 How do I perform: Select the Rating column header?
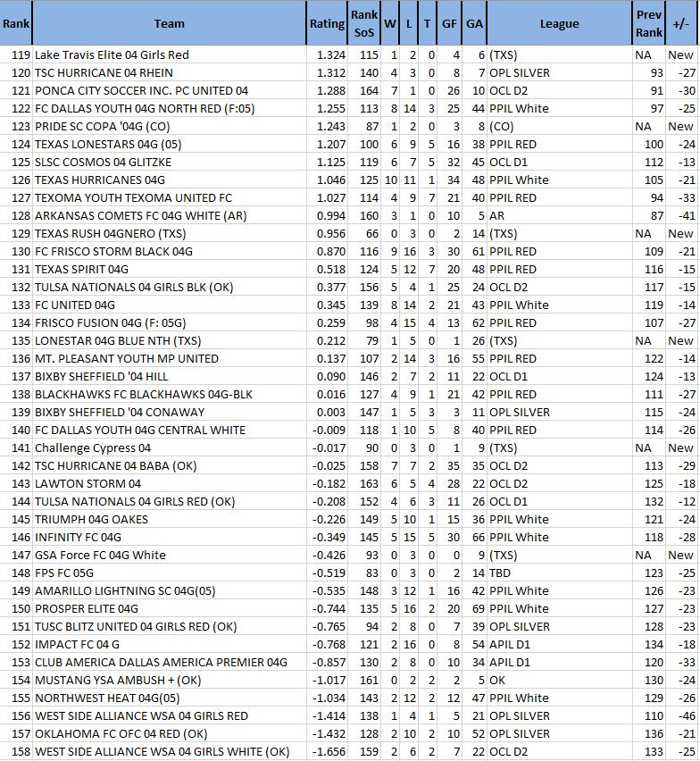tap(327, 23)
